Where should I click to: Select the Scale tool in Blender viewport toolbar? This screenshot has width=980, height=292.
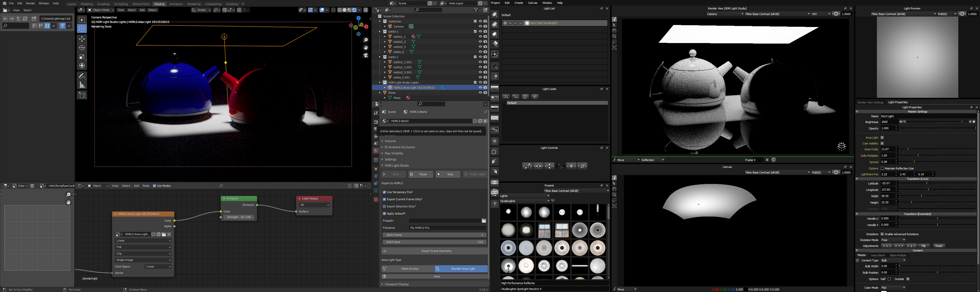point(82,57)
